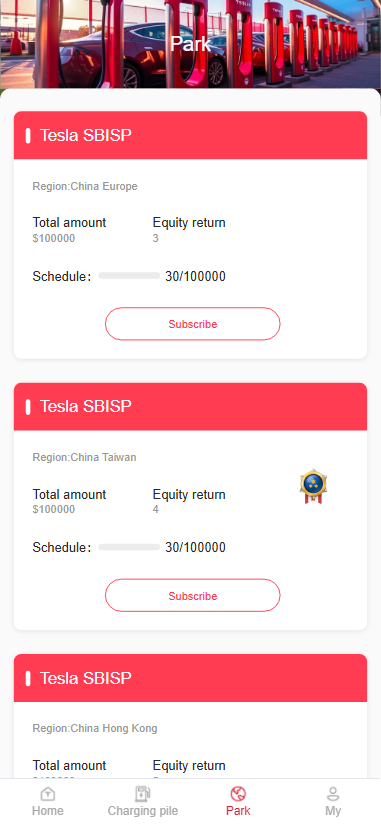This screenshot has width=381, height=824.
Task: Click white marker on Hong Kong card header
Action: click(x=28, y=678)
